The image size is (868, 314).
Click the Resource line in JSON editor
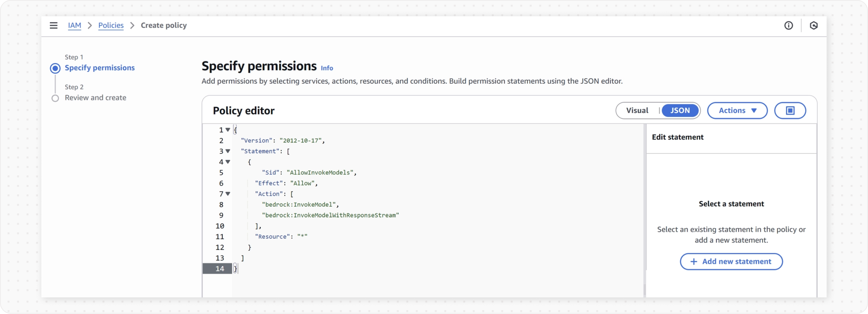(x=281, y=237)
